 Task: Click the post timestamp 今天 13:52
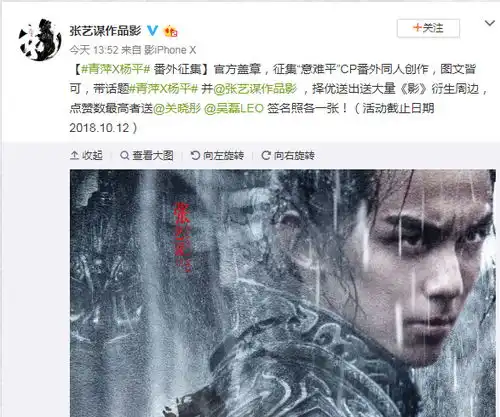point(94,50)
